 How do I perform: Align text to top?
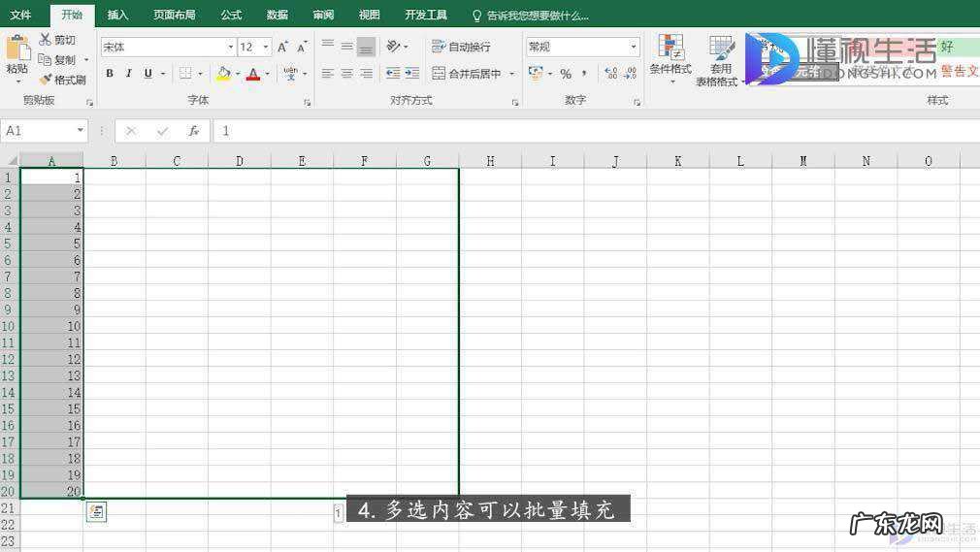(328, 46)
